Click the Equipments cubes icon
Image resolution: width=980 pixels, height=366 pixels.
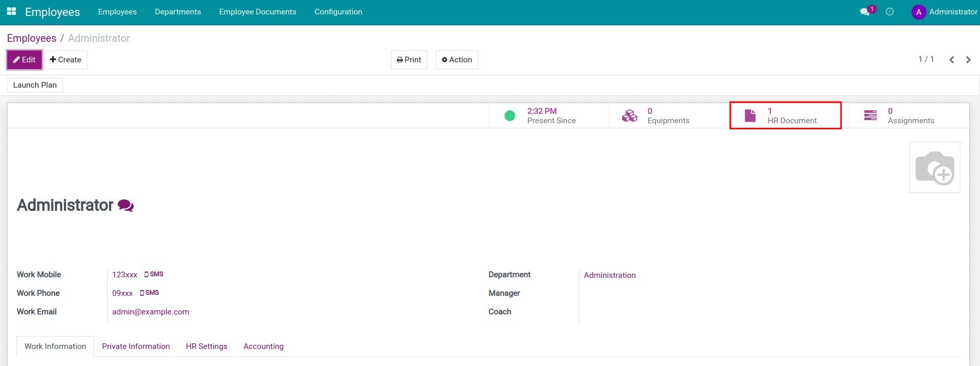[x=629, y=115]
